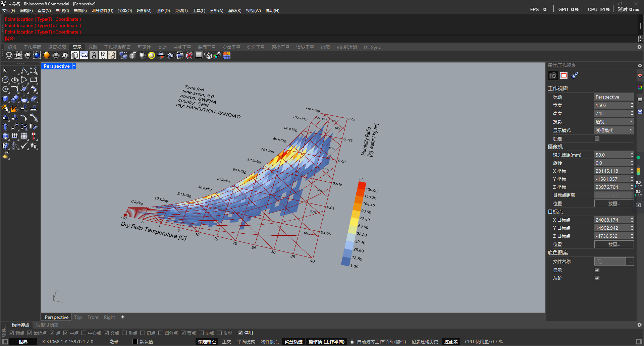The image size is (644, 346).
Task: Select the Polyline tool in sidebar
Action: [x=24, y=70]
